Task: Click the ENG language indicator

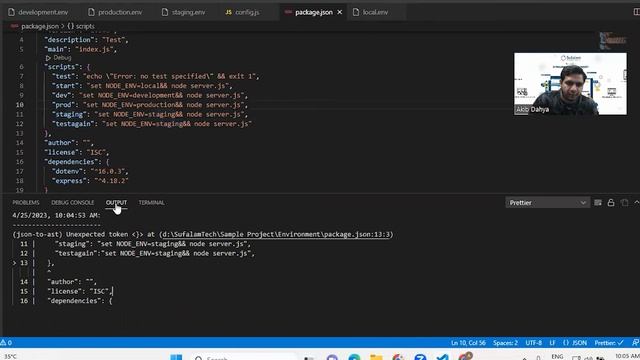Action: [557, 357]
